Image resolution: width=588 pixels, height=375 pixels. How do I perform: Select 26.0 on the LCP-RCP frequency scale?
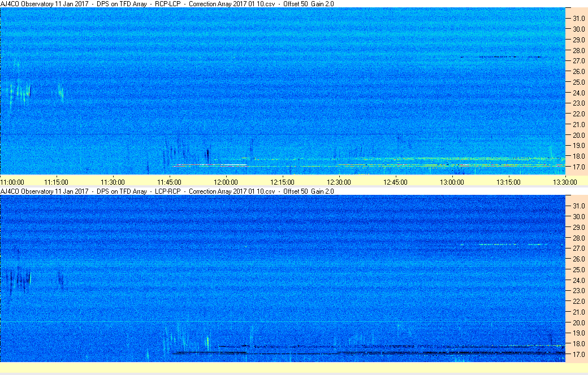[x=578, y=259]
